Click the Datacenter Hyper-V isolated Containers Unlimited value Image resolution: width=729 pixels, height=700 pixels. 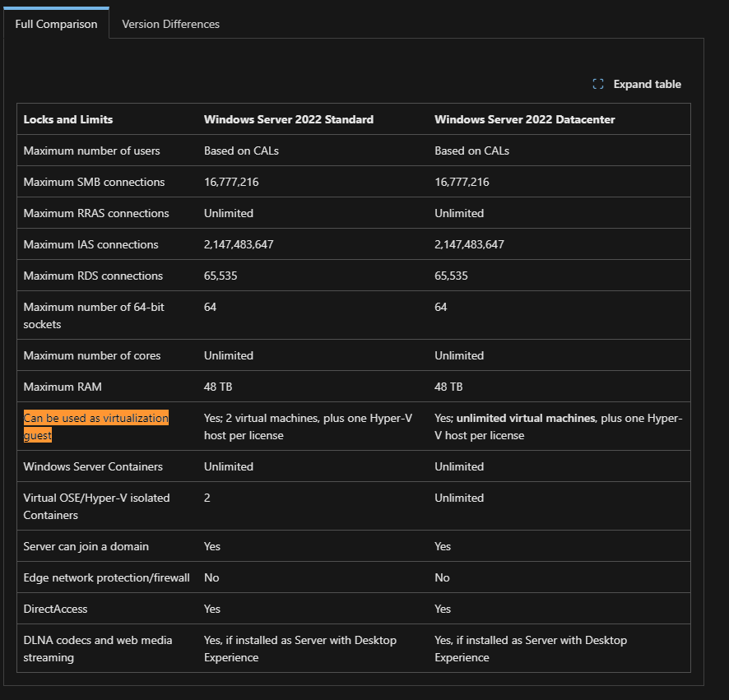click(x=459, y=498)
